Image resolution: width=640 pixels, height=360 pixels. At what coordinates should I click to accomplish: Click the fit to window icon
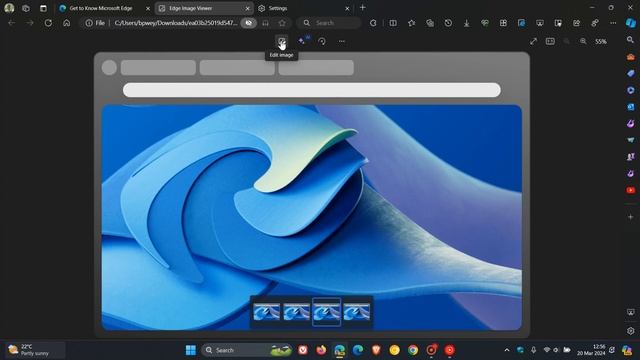coord(550,41)
